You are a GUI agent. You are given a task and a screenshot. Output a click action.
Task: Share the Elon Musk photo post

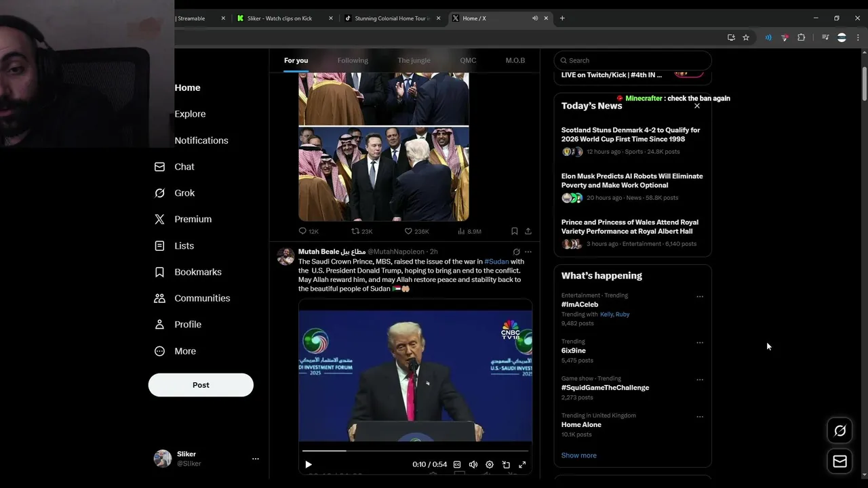tap(528, 231)
